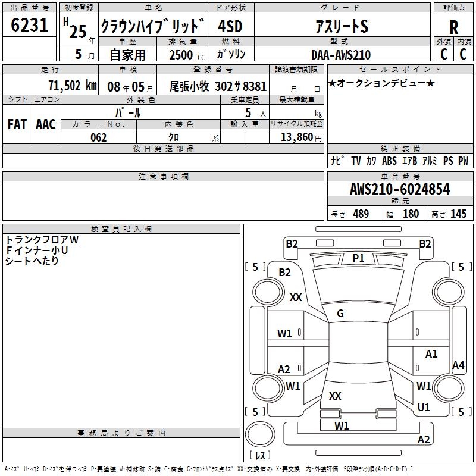The height and width of the screenshot is (476, 476).
Task: Click the アスリートS grade name
Action: click(342, 27)
